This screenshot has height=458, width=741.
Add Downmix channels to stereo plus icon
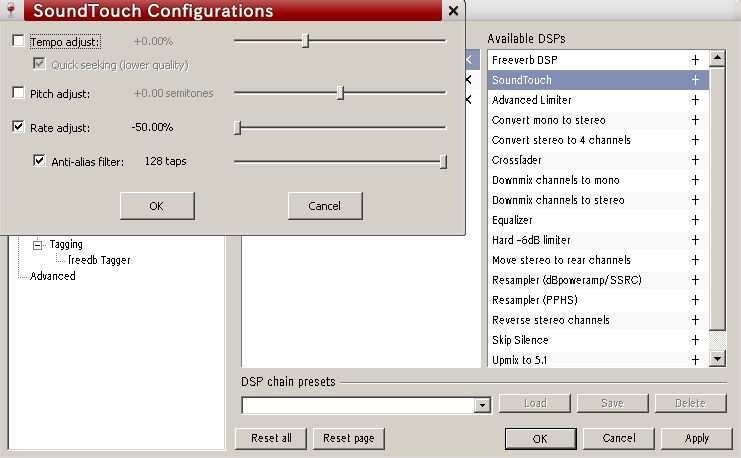point(695,200)
